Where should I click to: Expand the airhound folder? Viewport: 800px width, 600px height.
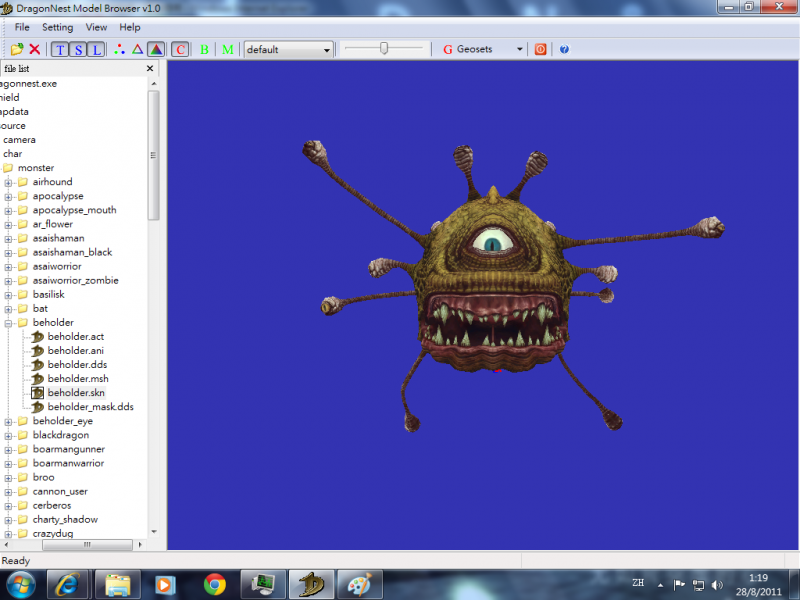(8, 182)
